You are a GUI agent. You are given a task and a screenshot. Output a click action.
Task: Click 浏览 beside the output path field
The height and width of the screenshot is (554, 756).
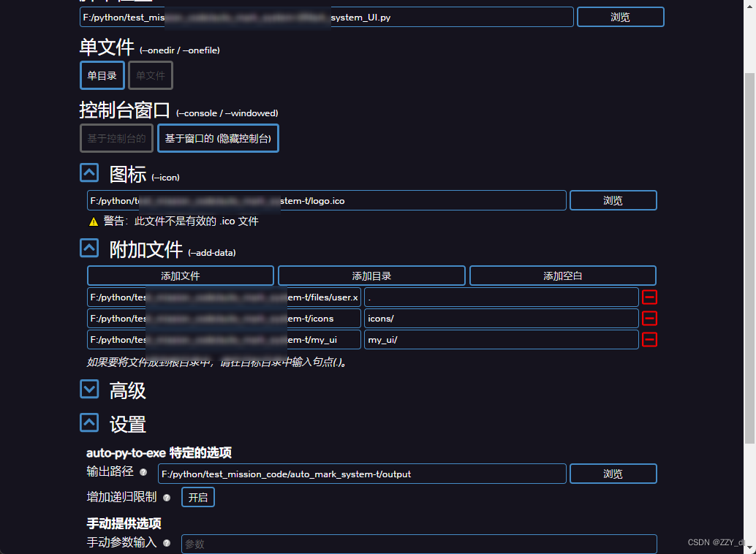click(613, 473)
